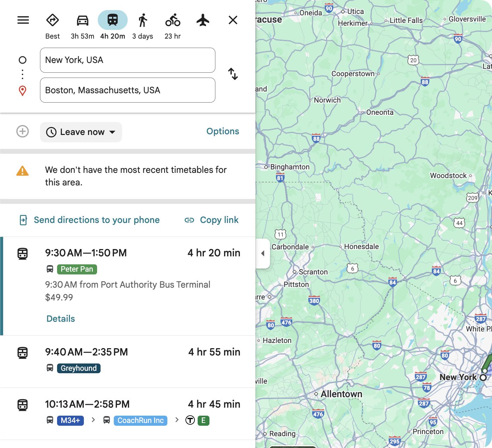Choose cycling directions mode
Viewport: 492px width, 448px height.
(x=173, y=21)
